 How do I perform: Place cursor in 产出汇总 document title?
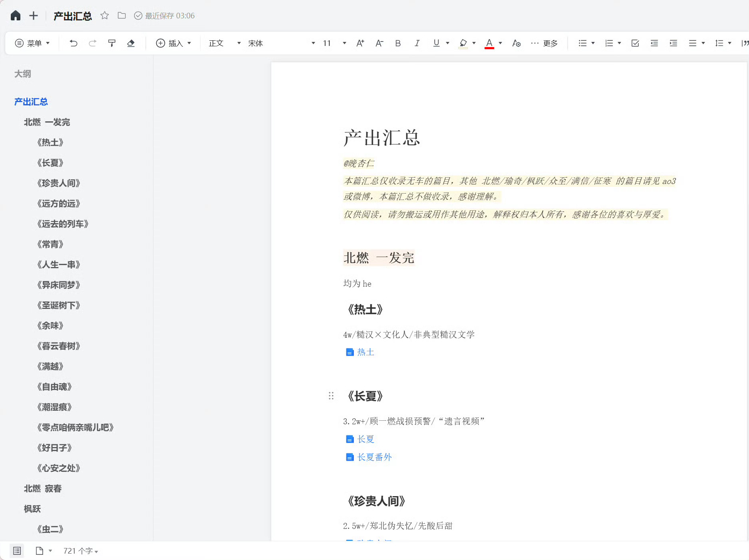[381, 138]
